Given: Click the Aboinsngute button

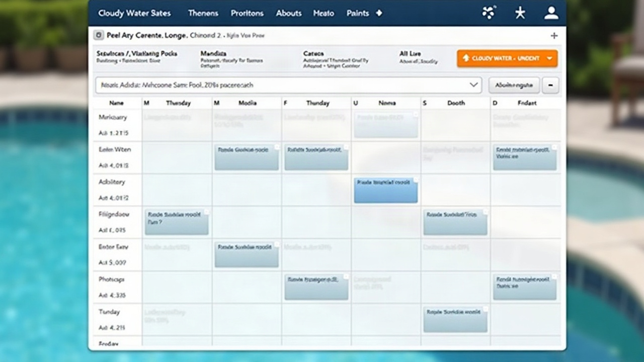Looking at the screenshot, I should pos(514,85).
